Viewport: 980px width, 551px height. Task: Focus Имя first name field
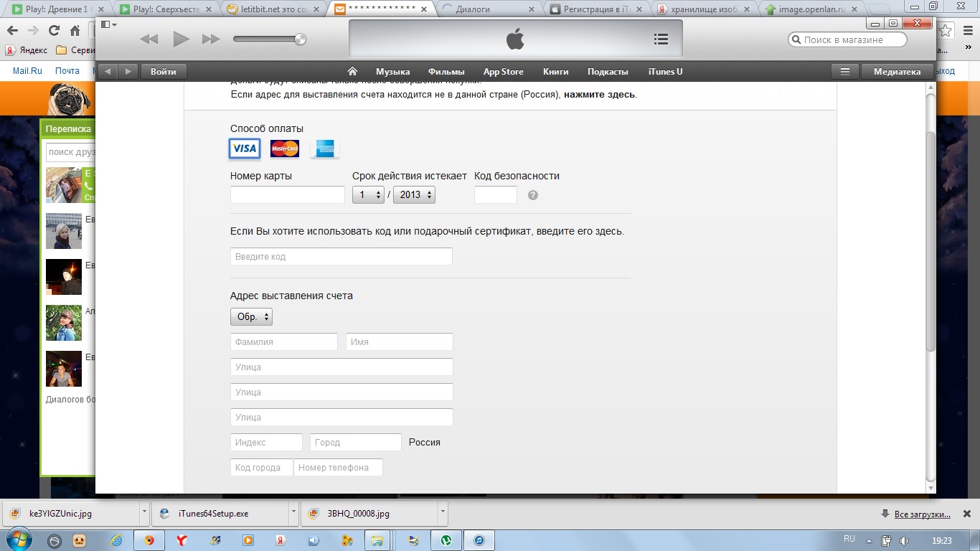click(x=400, y=342)
